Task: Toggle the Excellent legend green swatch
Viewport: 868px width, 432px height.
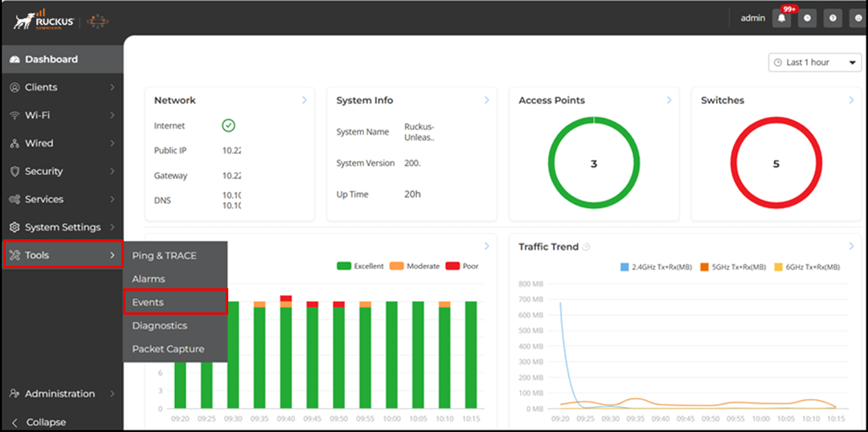Action: click(344, 266)
